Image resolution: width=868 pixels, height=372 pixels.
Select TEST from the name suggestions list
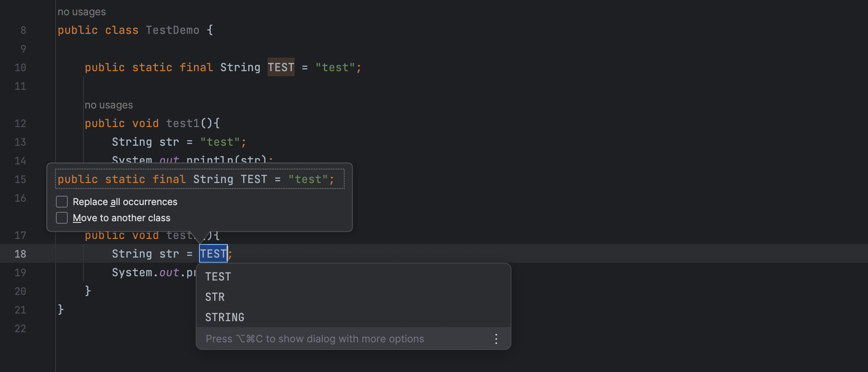tap(218, 277)
